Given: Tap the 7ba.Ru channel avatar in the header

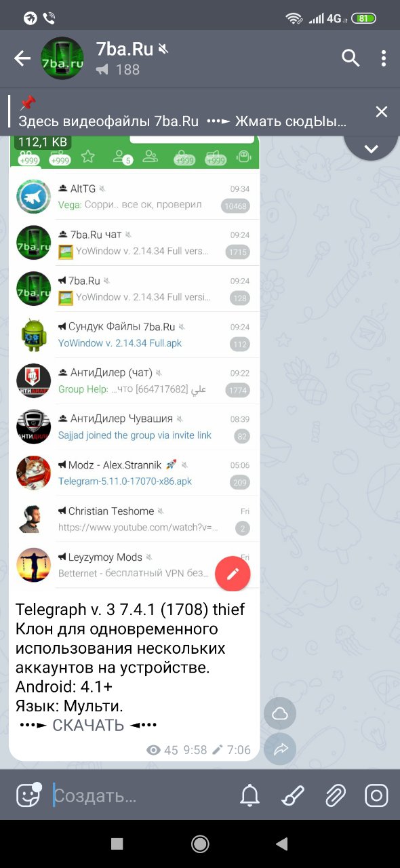Looking at the screenshot, I should pos(62,58).
